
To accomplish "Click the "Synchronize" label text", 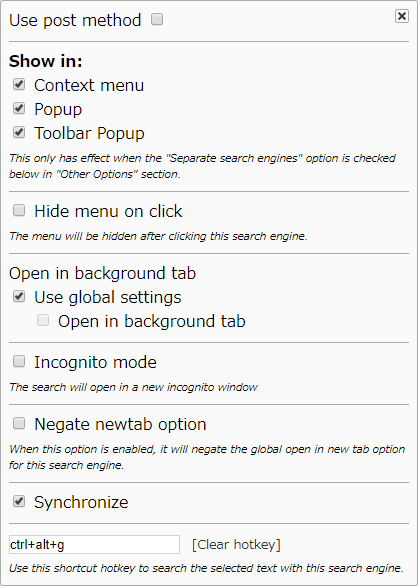I will click(x=81, y=502).
